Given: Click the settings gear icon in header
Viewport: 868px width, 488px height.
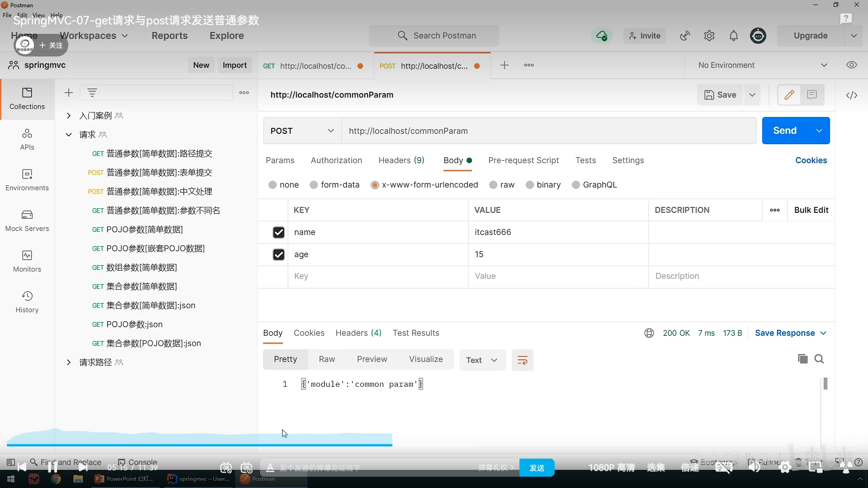Looking at the screenshot, I should [709, 36].
